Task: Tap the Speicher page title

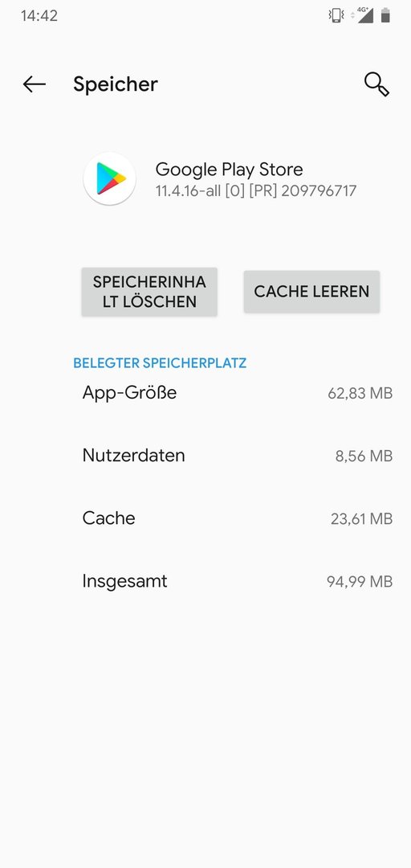Action: point(116,84)
